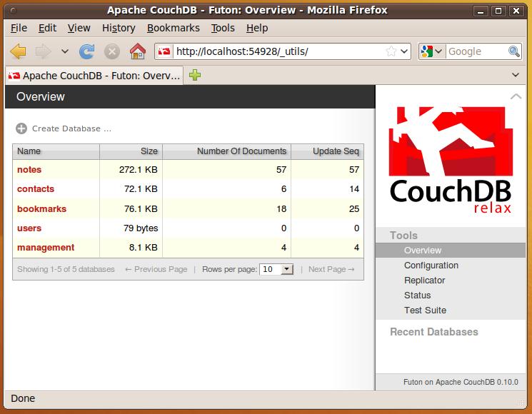
Task: Open the notes database
Action: pos(29,170)
